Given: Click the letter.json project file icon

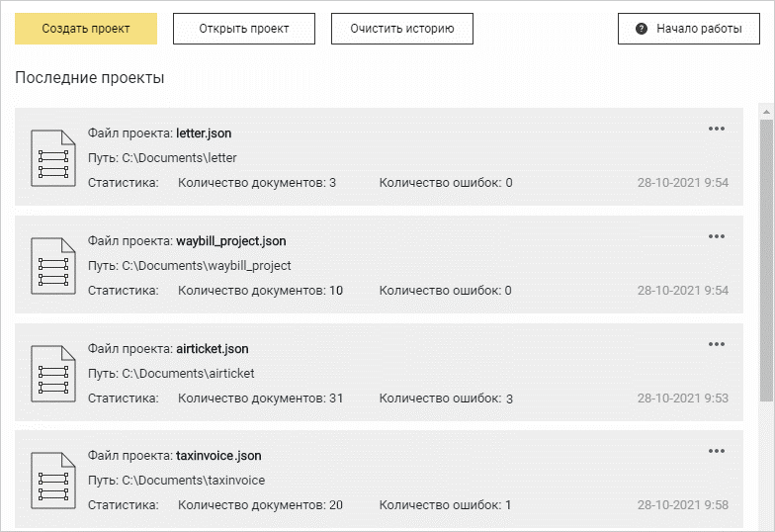Looking at the screenshot, I should pyautogui.click(x=52, y=157).
